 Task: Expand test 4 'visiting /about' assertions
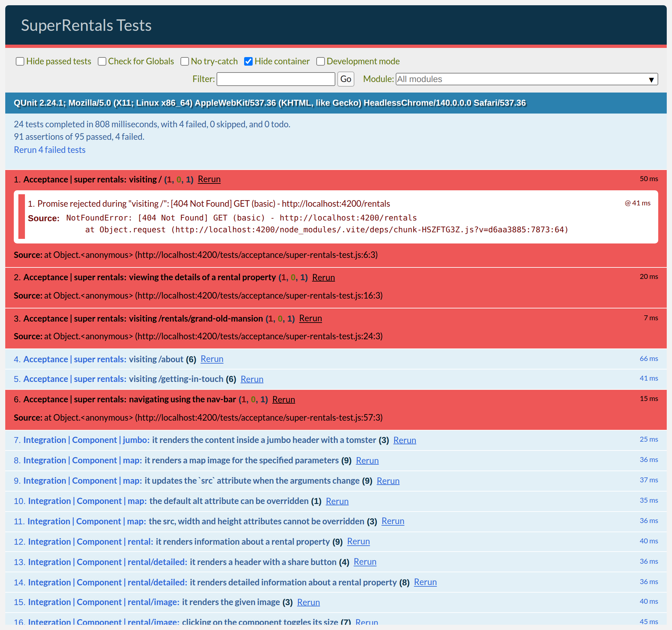(x=103, y=359)
